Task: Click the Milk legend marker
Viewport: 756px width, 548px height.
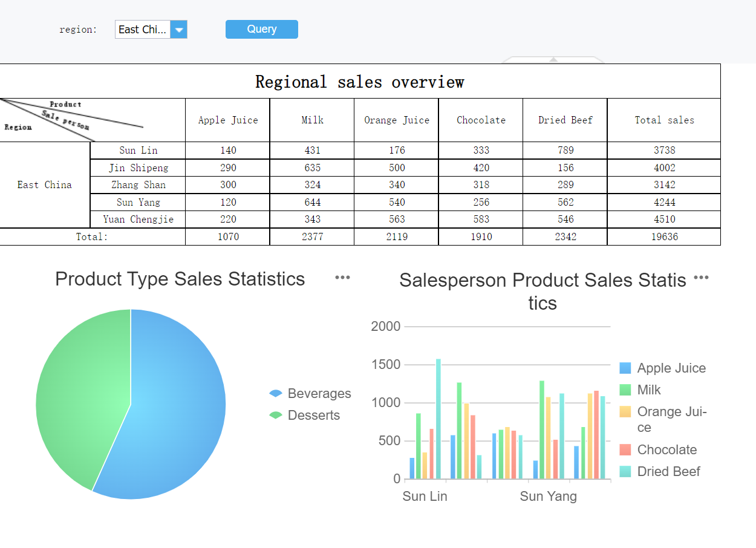Action: 624,390
